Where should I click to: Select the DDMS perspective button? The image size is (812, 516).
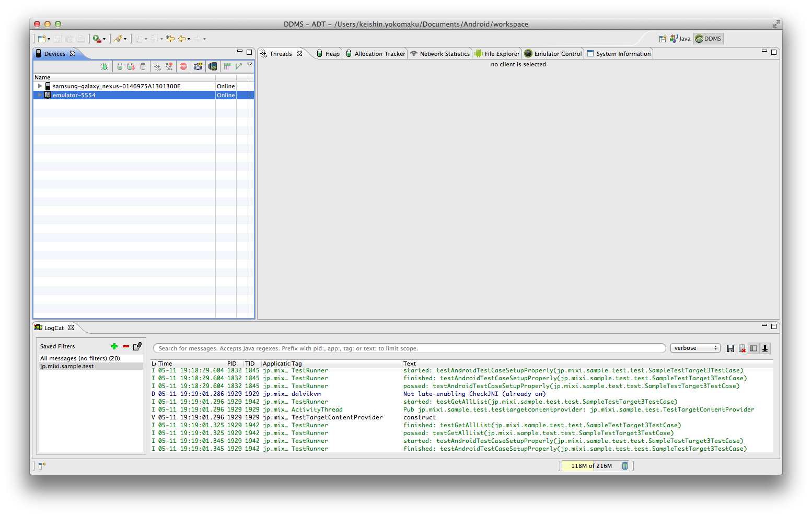[x=708, y=39]
